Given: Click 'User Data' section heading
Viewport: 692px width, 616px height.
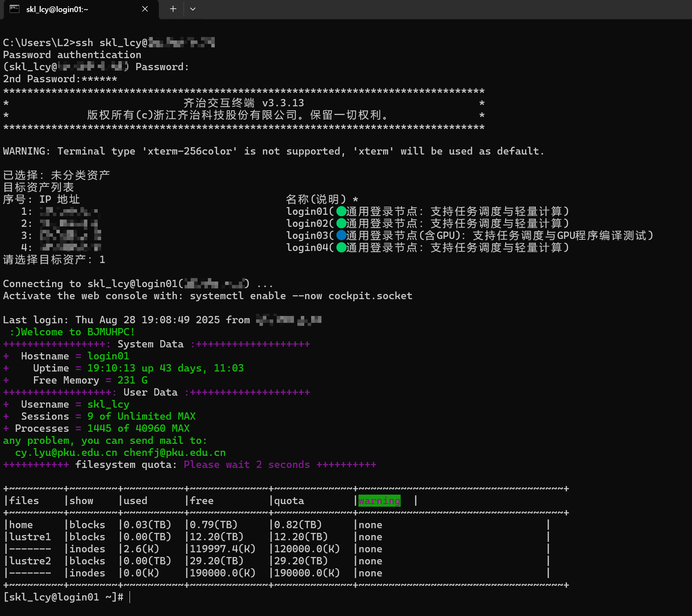Looking at the screenshot, I should coord(151,392).
